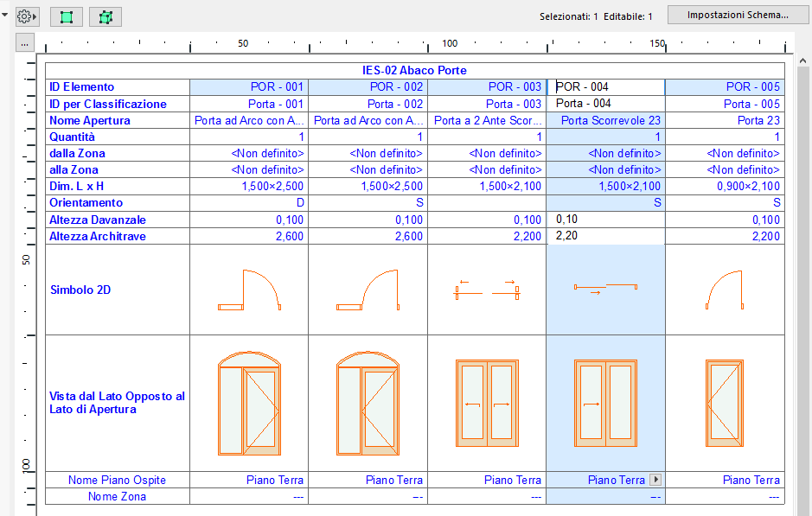
Task: Click the Dim. L x H row header
Action: click(x=118, y=187)
